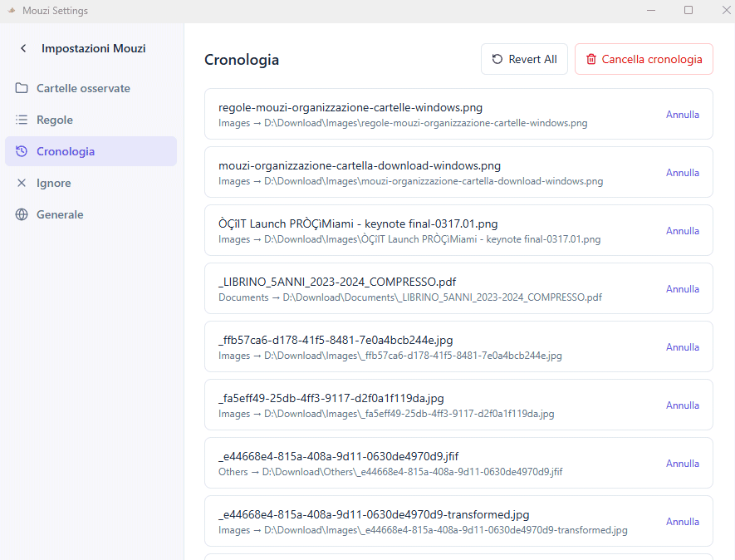Click filename _e44668e4-815a-408a-9d11-0630de4970d9-transformed.jpg
This screenshot has height=560, width=735.
pos(374,514)
